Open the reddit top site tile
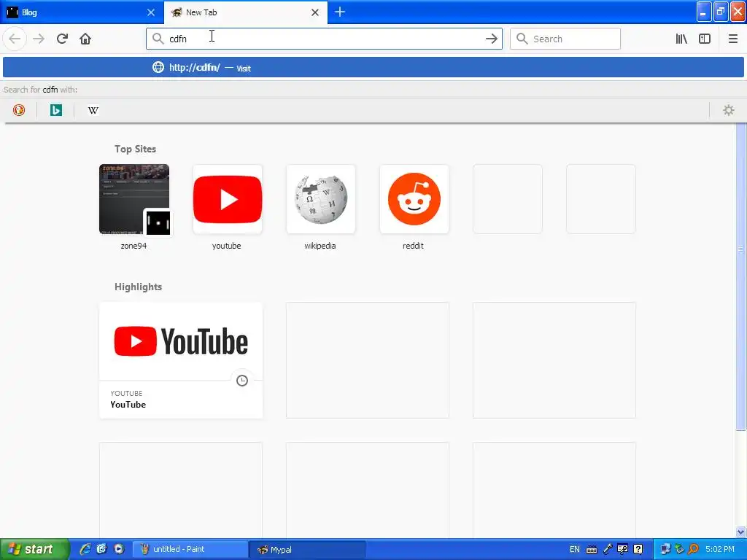747x560 pixels. click(414, 200)
